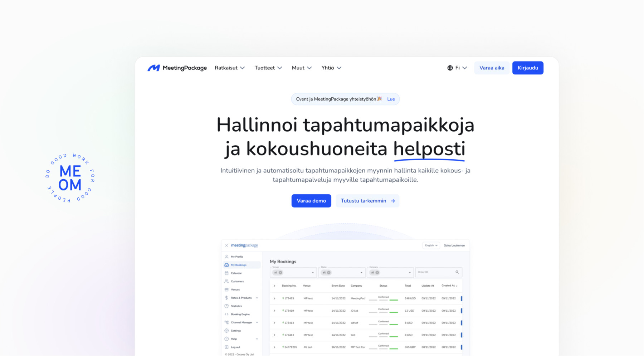Click the Customers people icon

click(x=226, y=282)
